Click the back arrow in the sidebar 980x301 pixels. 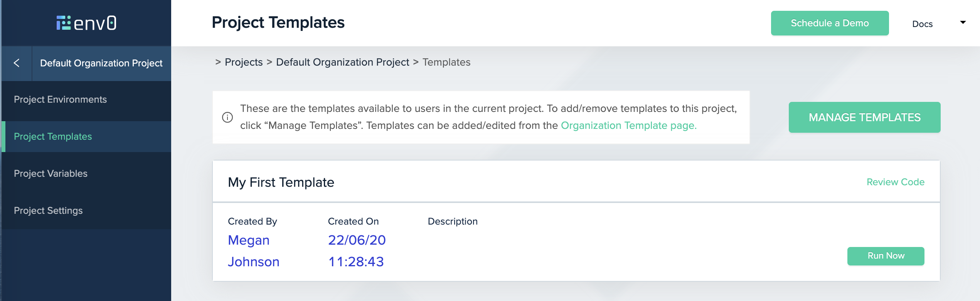(x=17, y=63)
